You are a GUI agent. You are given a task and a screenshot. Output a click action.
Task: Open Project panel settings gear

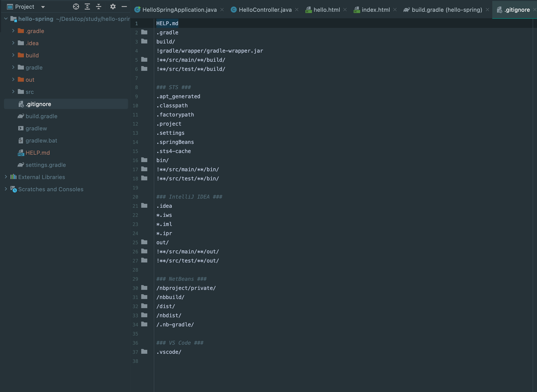[113, 7]
